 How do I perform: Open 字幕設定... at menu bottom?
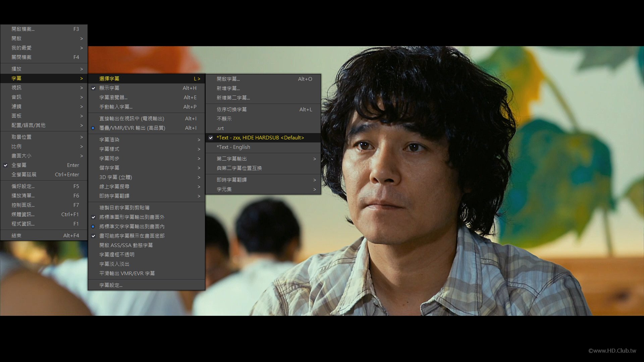pyautogui.click(x=111, y=285)
